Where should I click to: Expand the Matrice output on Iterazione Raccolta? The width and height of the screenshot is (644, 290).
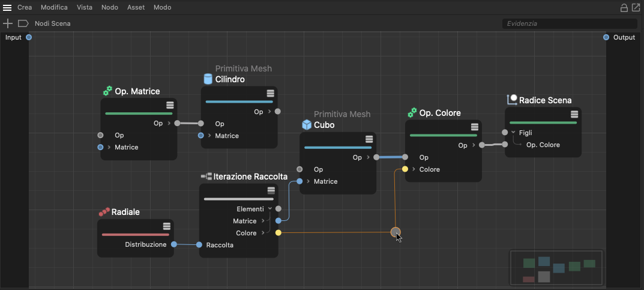[263, 221]
